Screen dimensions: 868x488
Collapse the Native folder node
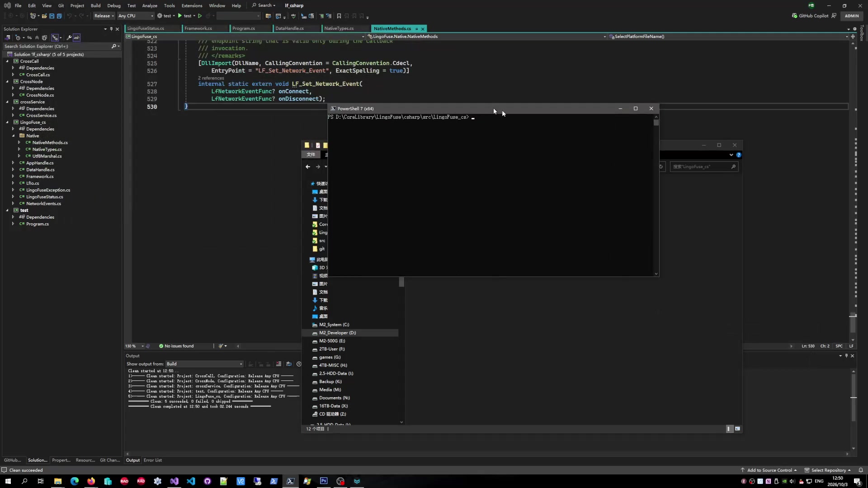tap(13, 136)
